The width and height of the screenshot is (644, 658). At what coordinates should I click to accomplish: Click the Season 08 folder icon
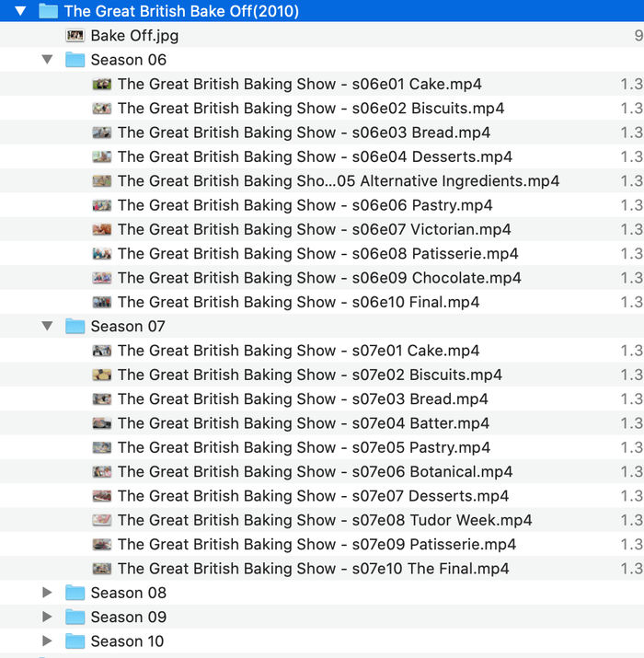[75, 593]
